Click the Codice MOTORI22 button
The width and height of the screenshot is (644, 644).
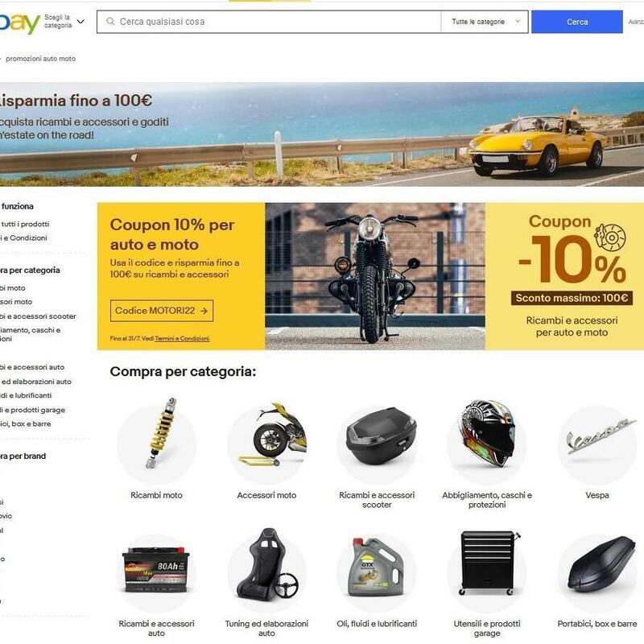[x=162, y=311]
